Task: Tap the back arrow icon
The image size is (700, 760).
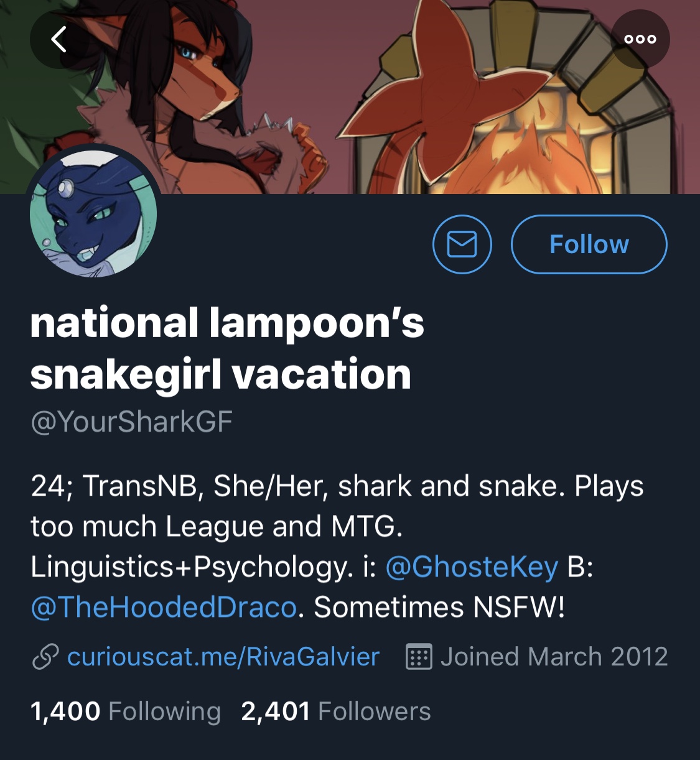Action: point(59,40)
